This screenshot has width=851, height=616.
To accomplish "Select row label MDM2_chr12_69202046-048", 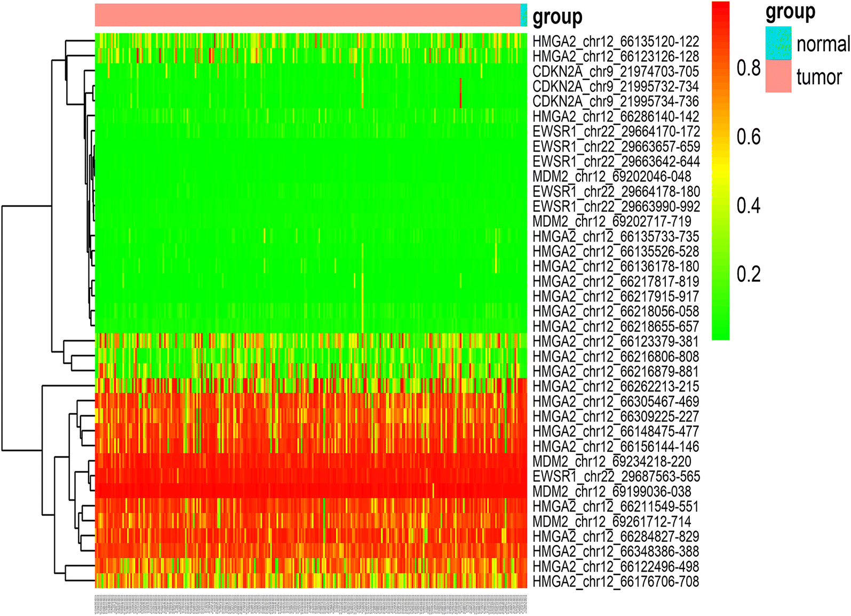I will click(x=612, y=176).
